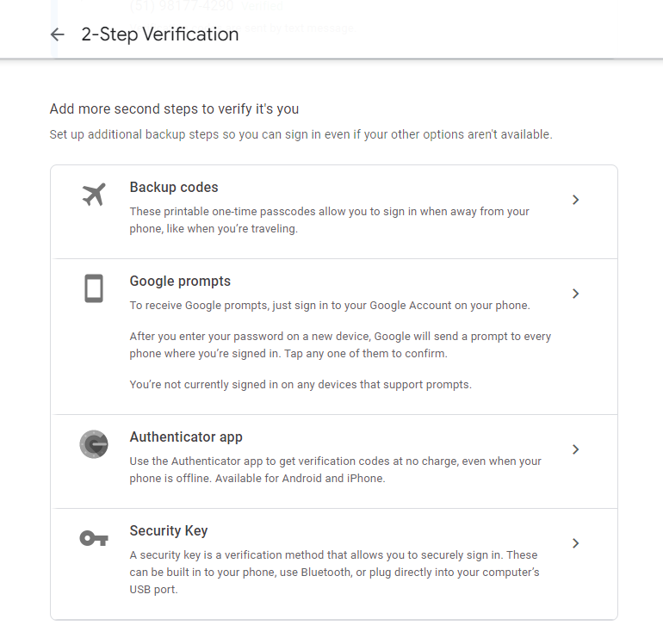Click the phone Google prompts icon
Viewport: 663px width, 644px height.
tap(94, 288)
